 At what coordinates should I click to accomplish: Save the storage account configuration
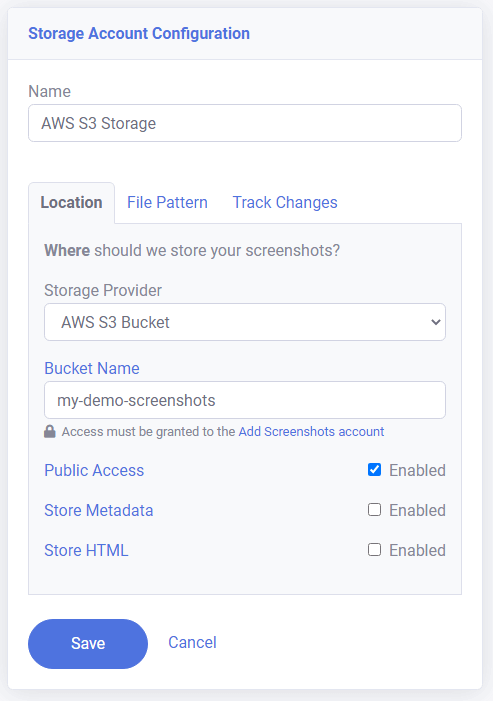coord(88,643)
